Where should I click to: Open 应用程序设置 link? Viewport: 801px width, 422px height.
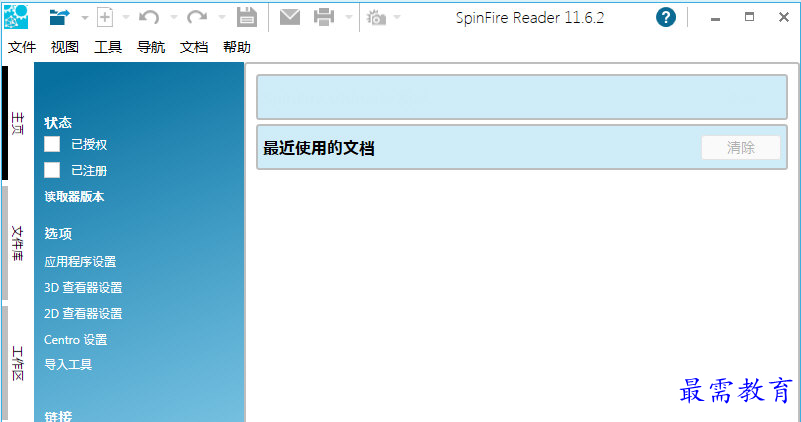click(x=80, y=262)
